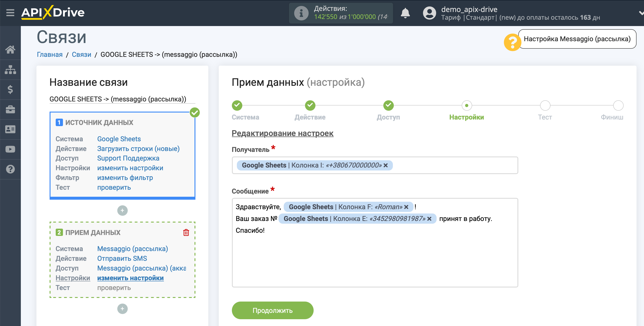Click the yellow help question mark

512,43
